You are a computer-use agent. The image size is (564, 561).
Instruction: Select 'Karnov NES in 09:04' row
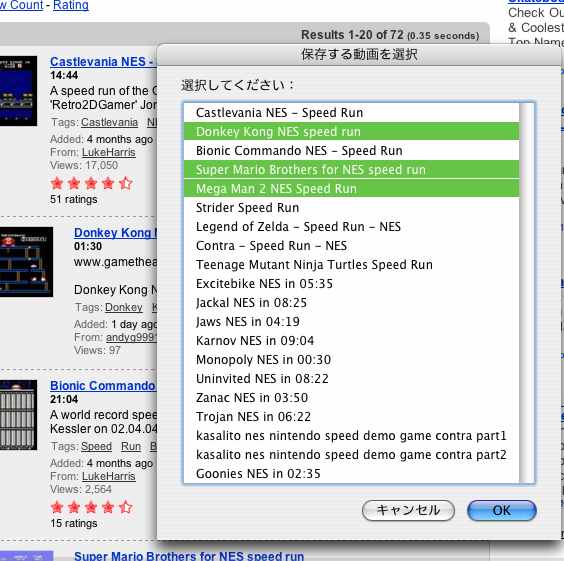[351, 341]
